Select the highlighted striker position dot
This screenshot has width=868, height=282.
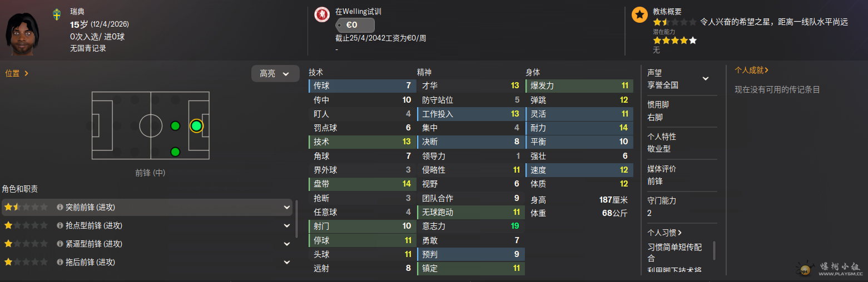point(196,126)
